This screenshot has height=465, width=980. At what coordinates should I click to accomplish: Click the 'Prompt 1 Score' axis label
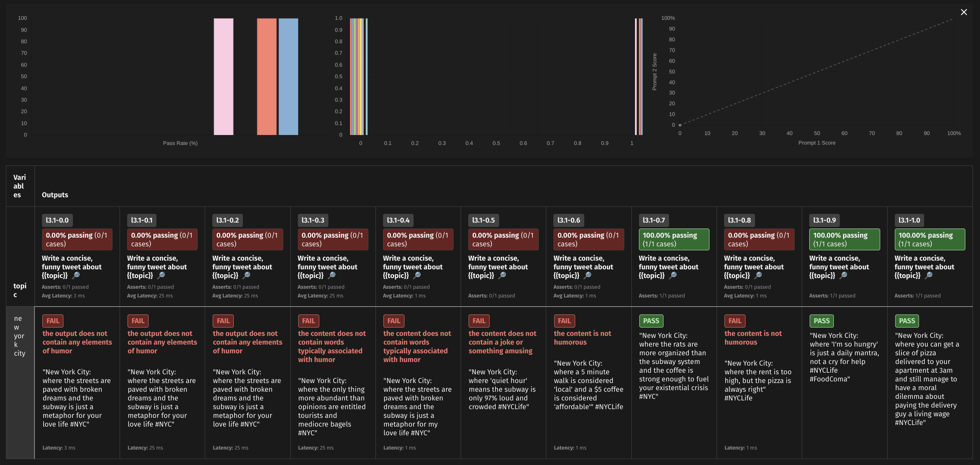[817, 143]
